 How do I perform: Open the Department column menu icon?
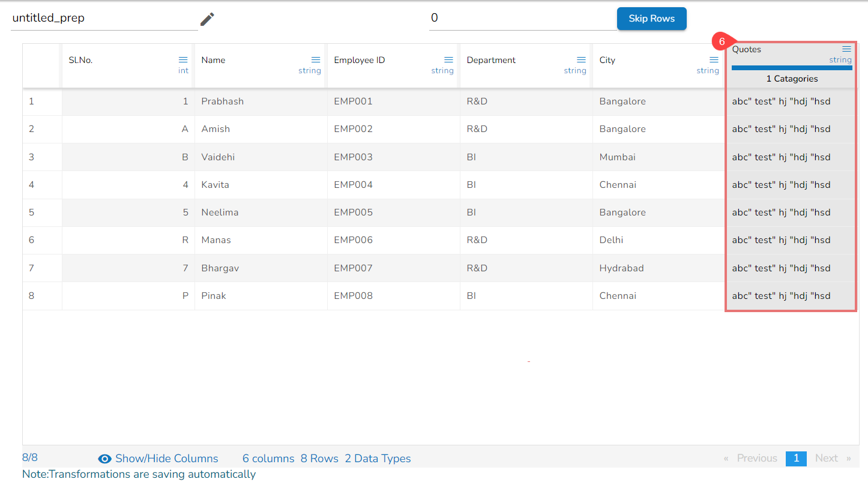pos(581,60)
